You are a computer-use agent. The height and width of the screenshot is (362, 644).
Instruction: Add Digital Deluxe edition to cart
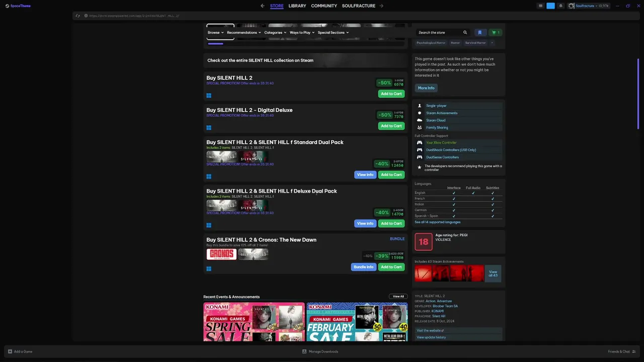(x=391, y=126)
